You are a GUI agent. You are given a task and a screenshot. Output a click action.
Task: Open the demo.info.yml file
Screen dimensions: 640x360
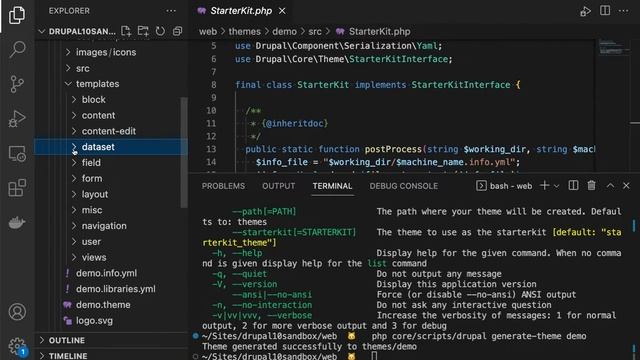[107, 273]
